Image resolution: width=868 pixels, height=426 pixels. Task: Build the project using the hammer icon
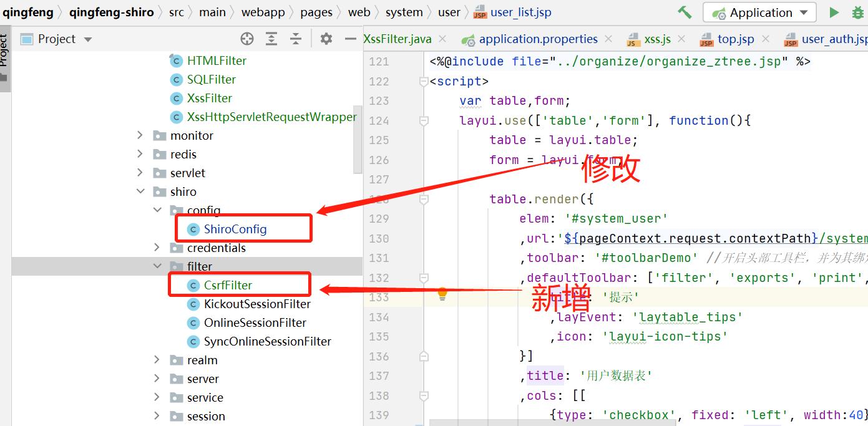(685, 11)
